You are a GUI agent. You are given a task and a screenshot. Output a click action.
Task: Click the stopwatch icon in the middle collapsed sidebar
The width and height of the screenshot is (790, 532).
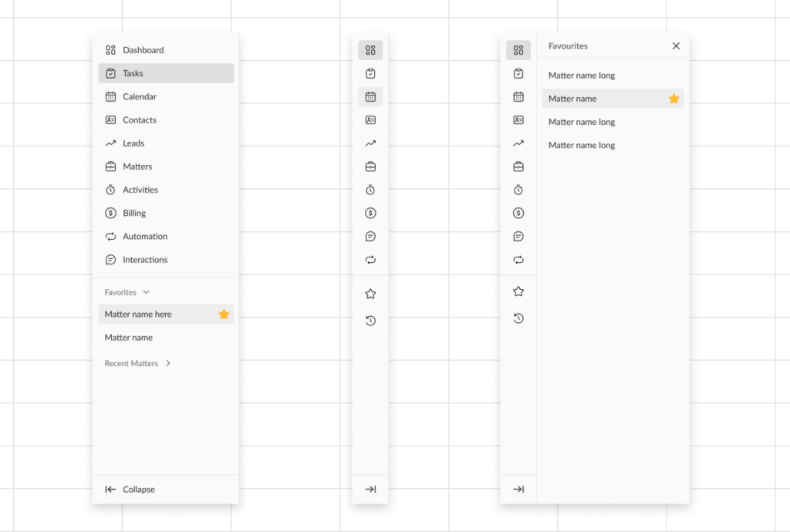pos(370,190)
